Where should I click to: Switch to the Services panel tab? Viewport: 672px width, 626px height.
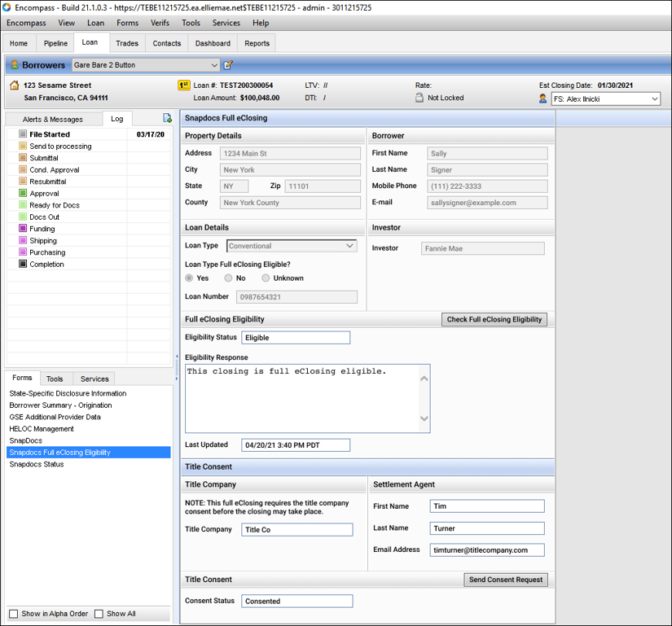tap(94, 379)
